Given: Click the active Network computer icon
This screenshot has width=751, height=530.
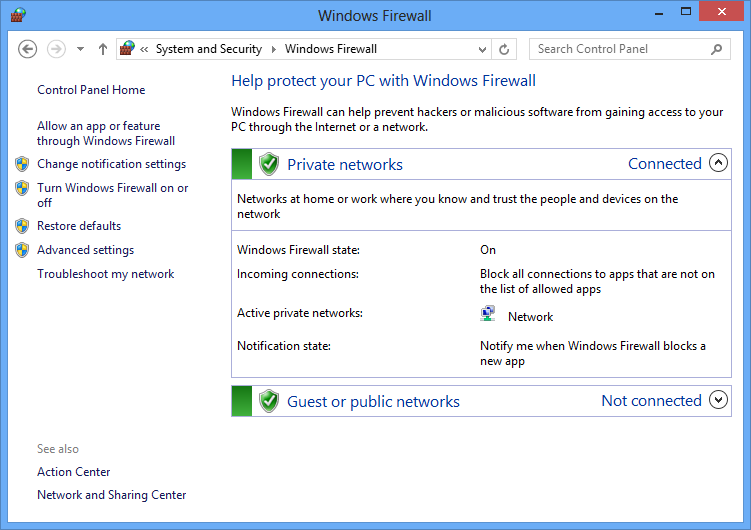Looking at the screenshot, I should click(x=488, y=315).
